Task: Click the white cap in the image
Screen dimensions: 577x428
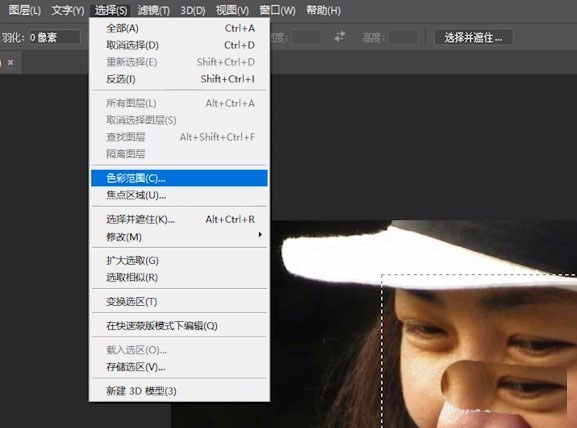Action: pyautogui.click(x=405, y=258)
